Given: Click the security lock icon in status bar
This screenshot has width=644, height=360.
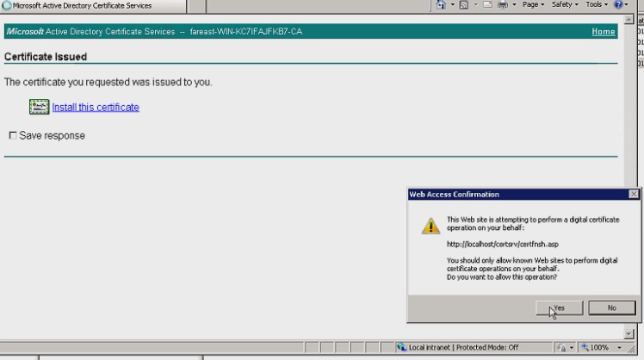Looking at the screenshot, I should pyautogui.click(x=561, y=348).
